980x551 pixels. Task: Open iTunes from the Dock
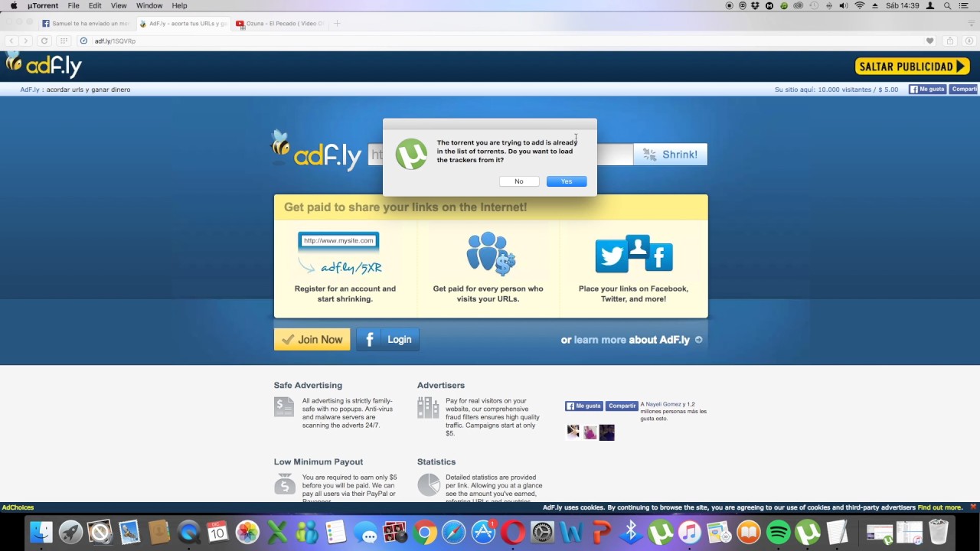pyautogui.click(x=690, y=532)
